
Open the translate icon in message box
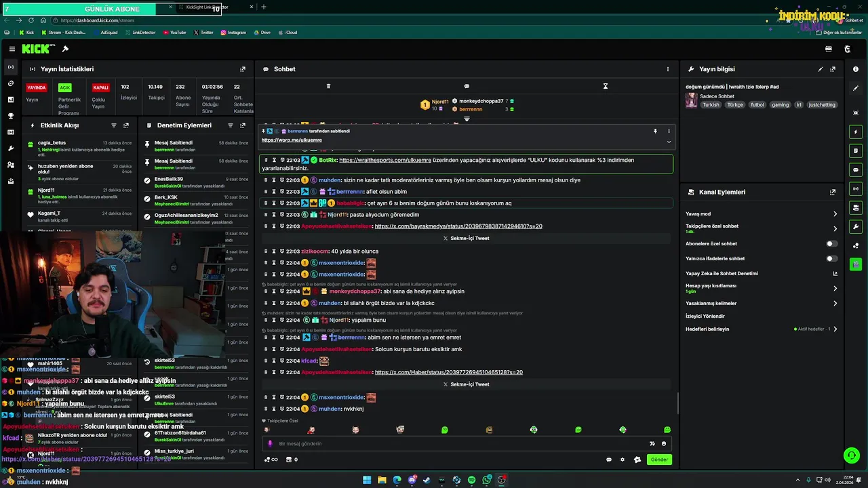click(x=652, y=443)
